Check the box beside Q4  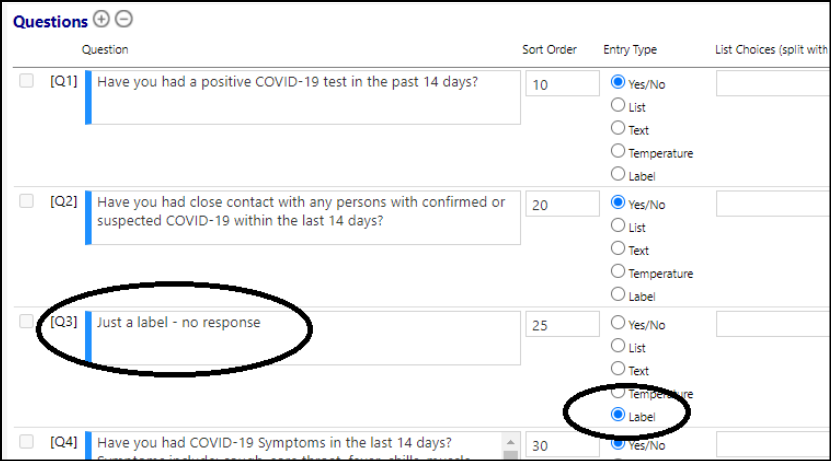26,441
